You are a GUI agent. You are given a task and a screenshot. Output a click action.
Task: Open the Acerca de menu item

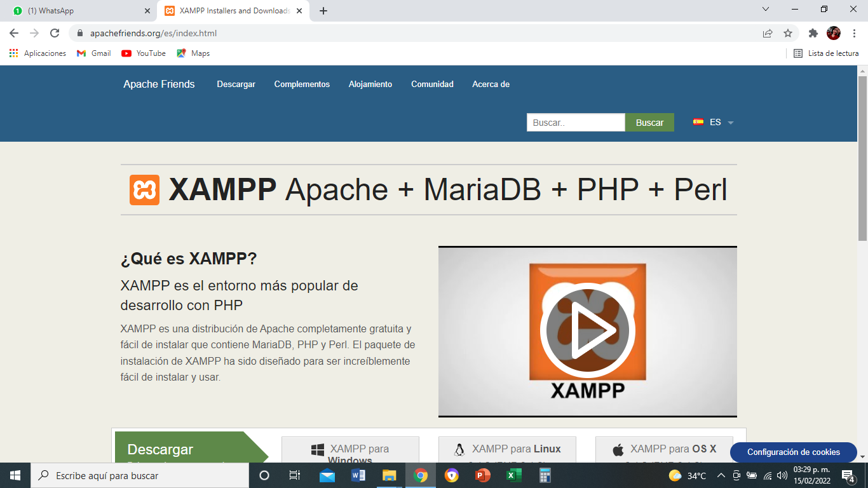point(491,84)
